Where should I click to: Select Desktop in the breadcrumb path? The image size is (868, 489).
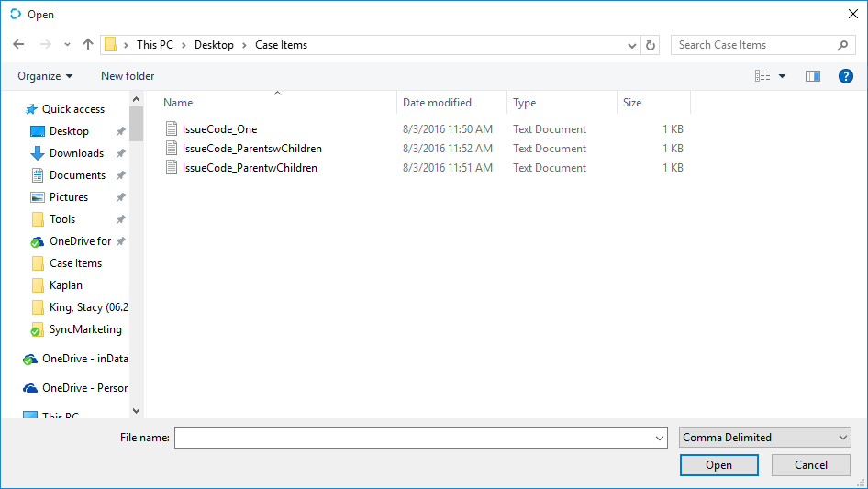[214, 45]
